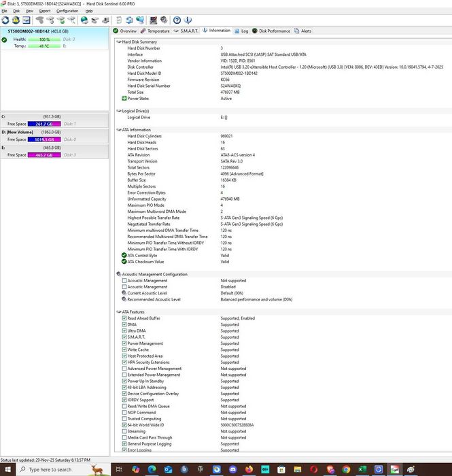Open the Disk menu
The image size is (452, 476).
[x=16, y=11]
